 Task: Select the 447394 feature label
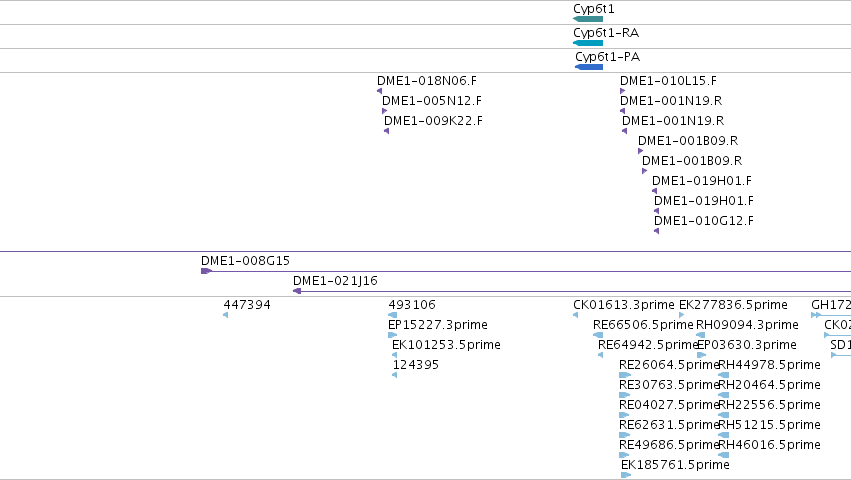pos(247,305)
